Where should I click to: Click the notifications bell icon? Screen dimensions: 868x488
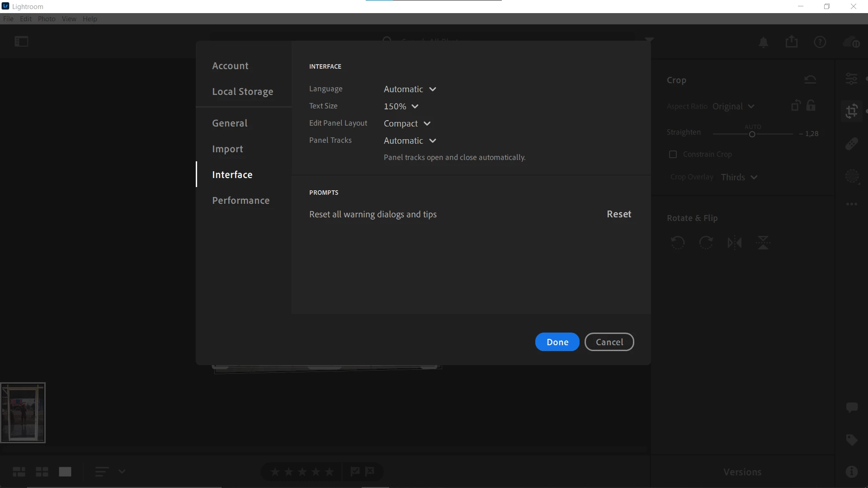click(x=764, y=42)
